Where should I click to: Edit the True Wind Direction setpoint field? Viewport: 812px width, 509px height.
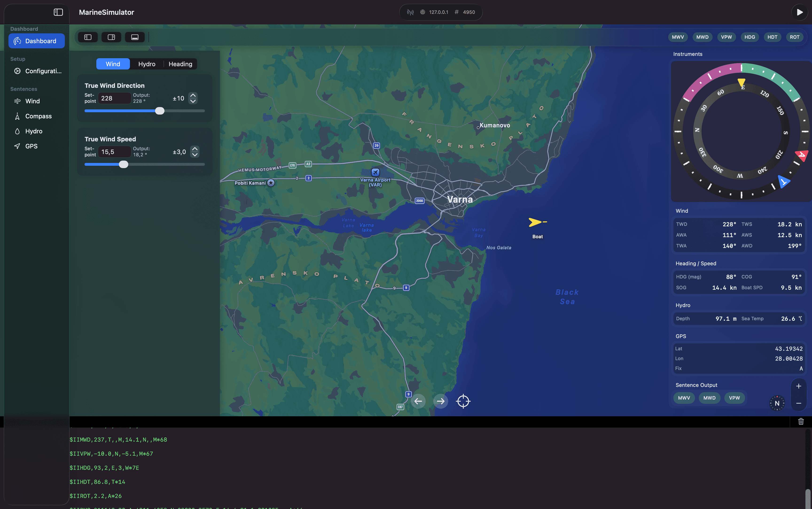114,98
